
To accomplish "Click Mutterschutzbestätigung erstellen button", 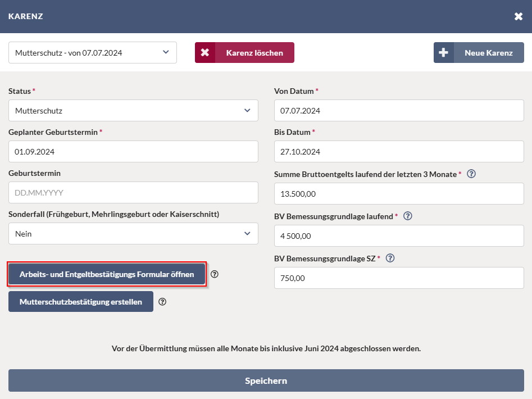I will point(81,302).
